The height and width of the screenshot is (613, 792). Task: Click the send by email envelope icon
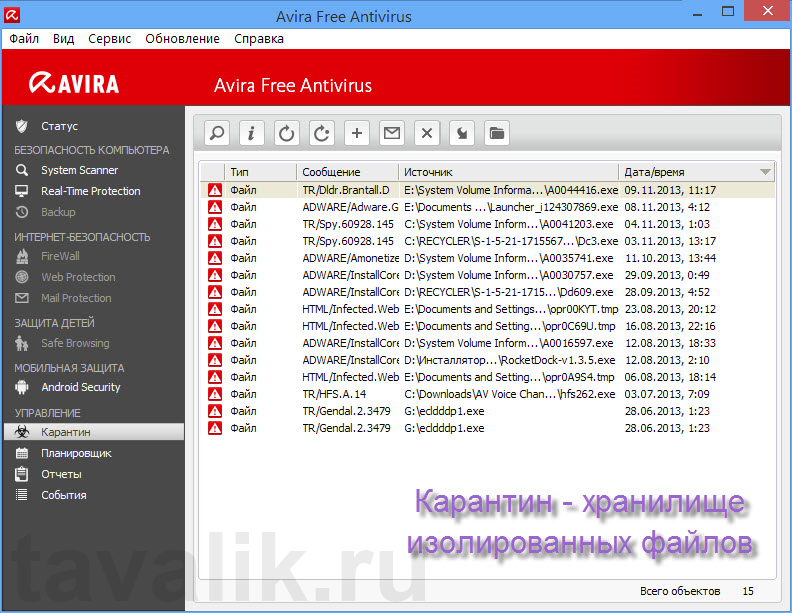pos(392,133)
